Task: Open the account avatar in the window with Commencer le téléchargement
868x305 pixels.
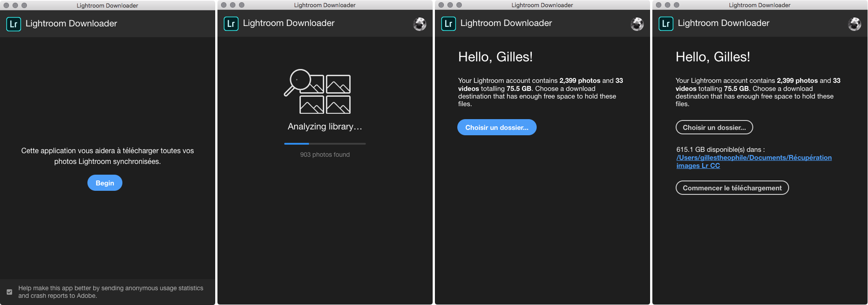Action: point(855,24)
